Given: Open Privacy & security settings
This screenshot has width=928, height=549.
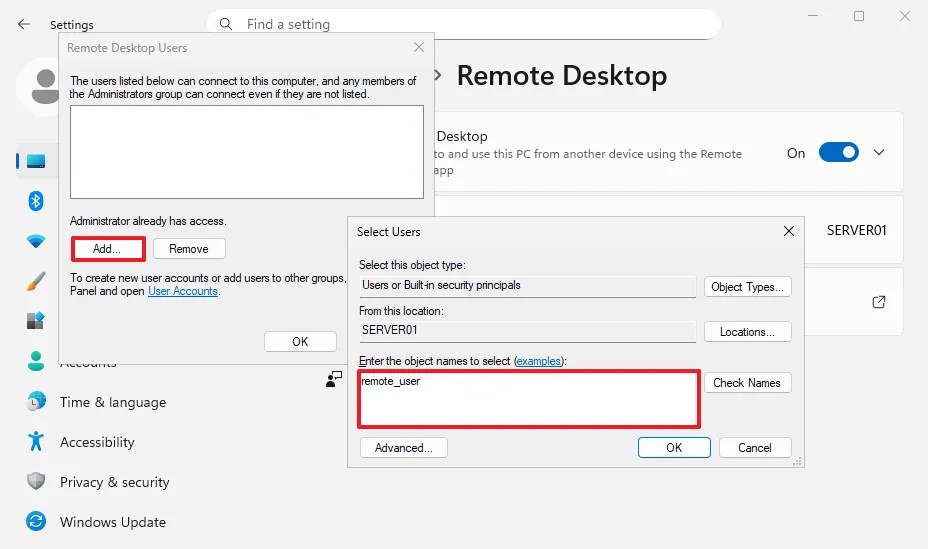Looking at the screenshot, I should (115, 482).
